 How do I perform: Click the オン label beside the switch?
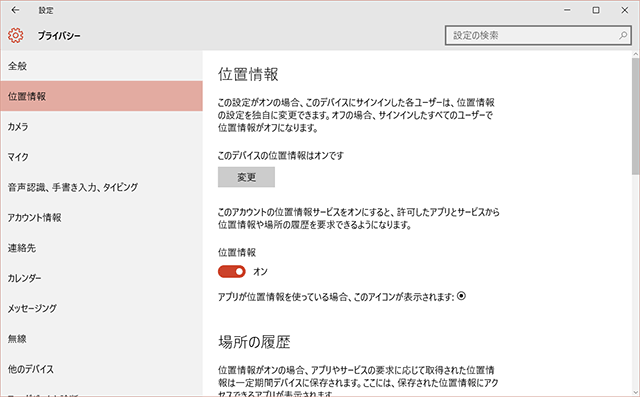coord(260,271)
